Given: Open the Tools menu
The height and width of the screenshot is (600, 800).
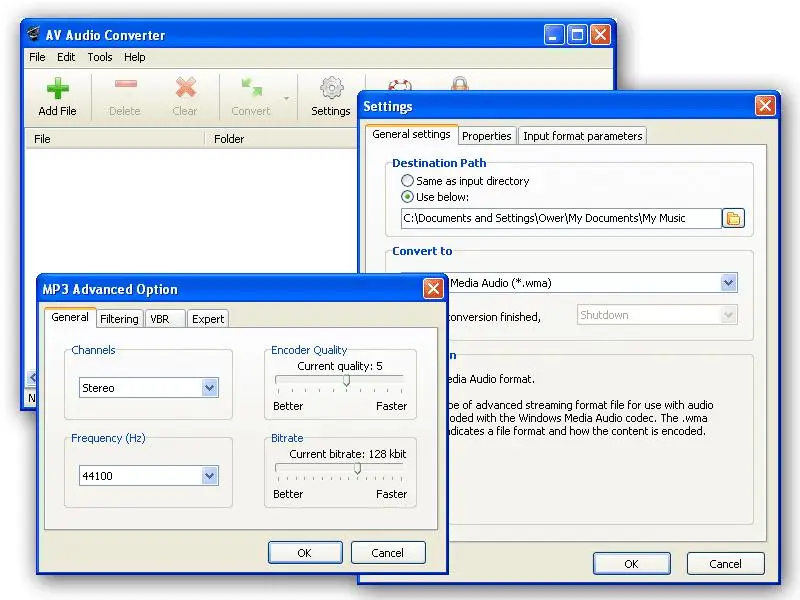Looking at the screenshot, I should click(x=100, y=57).
